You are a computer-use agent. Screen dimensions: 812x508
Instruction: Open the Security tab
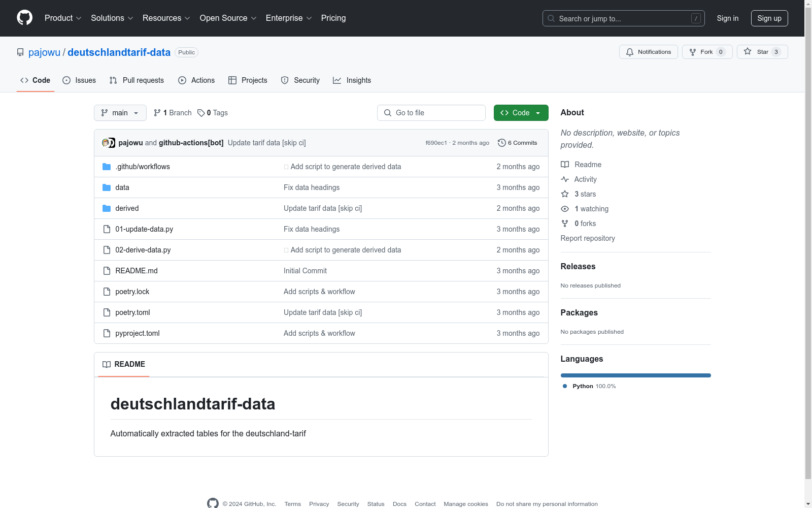[300, 80]
